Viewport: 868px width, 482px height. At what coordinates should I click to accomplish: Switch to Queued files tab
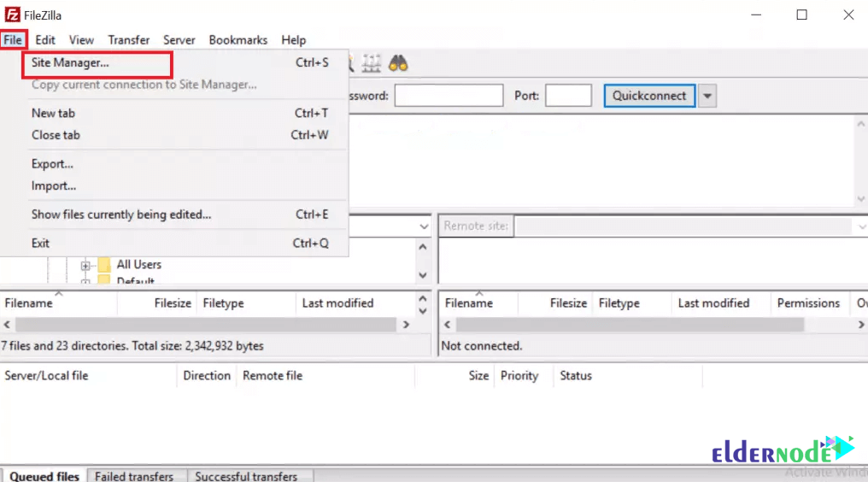[44, 476]
